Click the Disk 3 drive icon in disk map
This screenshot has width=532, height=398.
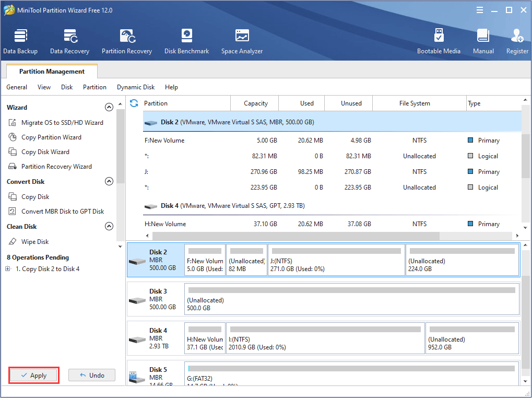[x=137, y=301]
